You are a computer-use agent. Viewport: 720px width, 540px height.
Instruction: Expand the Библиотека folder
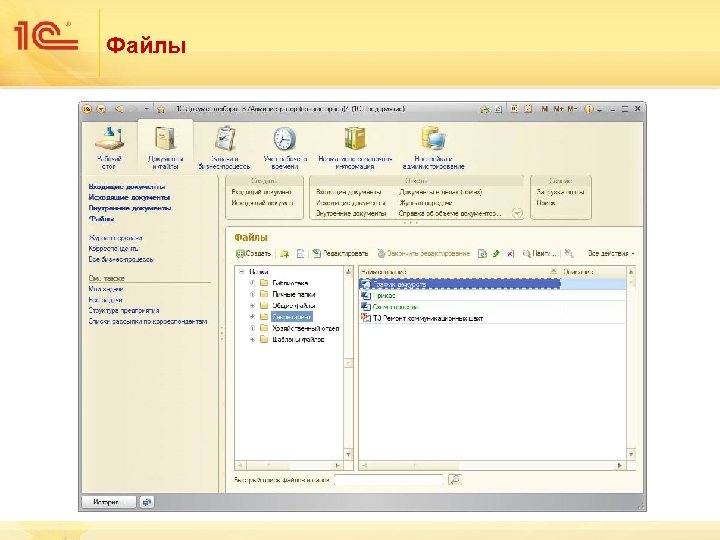click(x=252, y=283)
